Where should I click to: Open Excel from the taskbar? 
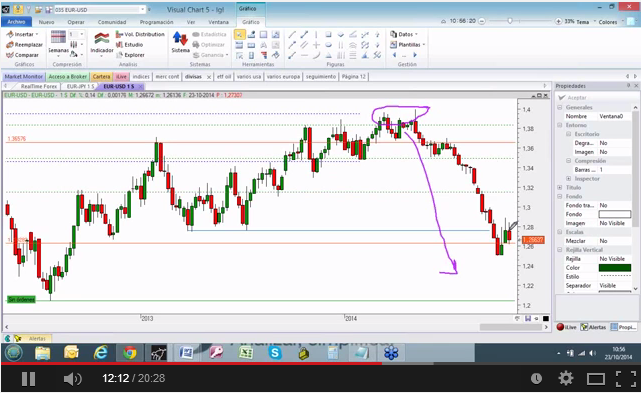(246, 353)
